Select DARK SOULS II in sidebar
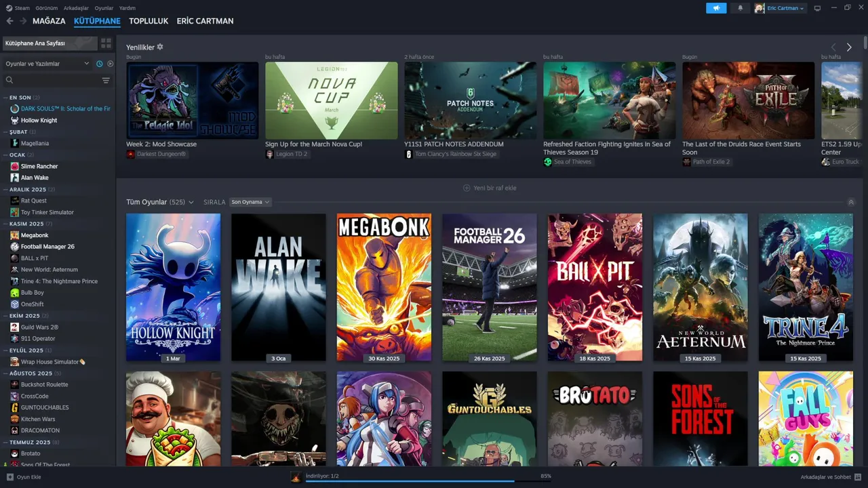The width and height of the screenshot is (868, 488). pos(60,108)
